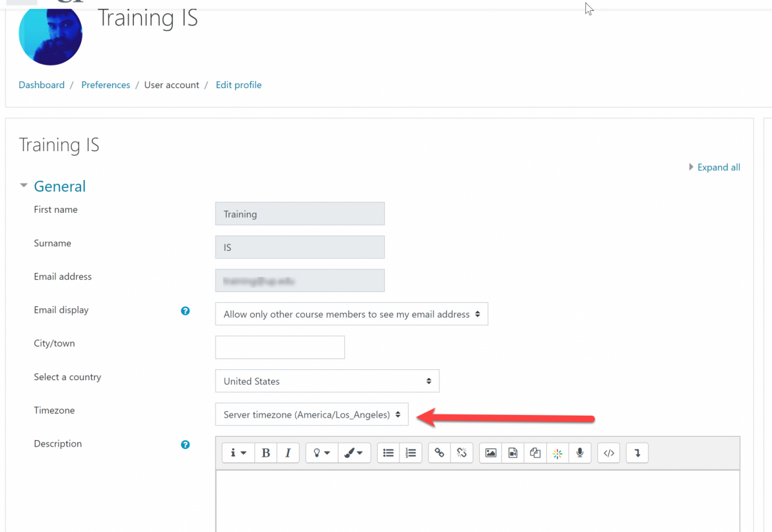Screen dimensions: 772x532
Task: Open the lightbulb font colour dropdown
Action: (x=322, y=453)
